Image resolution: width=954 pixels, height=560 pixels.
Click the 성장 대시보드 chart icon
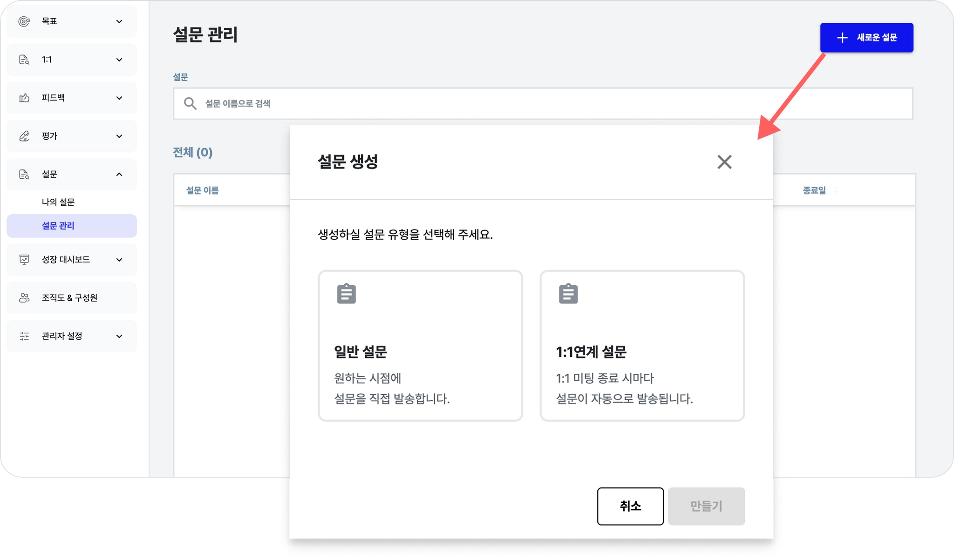(24, 259)
